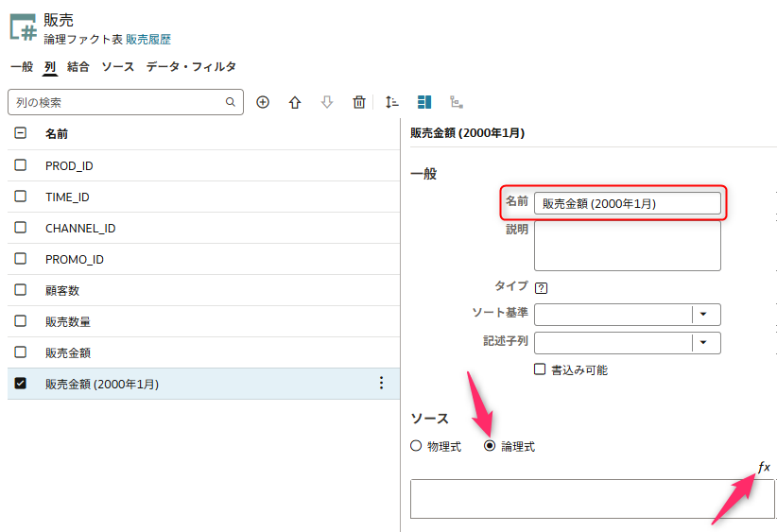Switch to the データ・フィルタ tab
Screen dimensions: 777x532
pos(191,66)
